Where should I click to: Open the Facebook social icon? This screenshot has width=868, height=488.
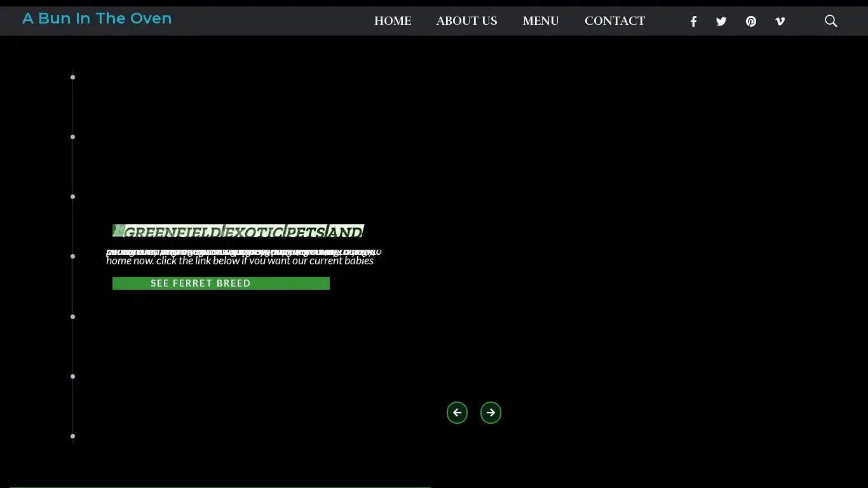click(x=693, y=22)
